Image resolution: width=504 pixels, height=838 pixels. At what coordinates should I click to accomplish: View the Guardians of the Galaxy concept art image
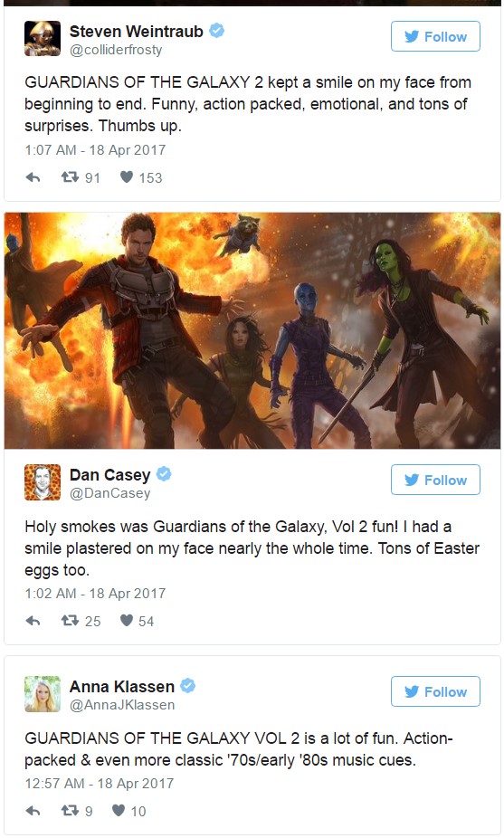(x=252, y=330)
